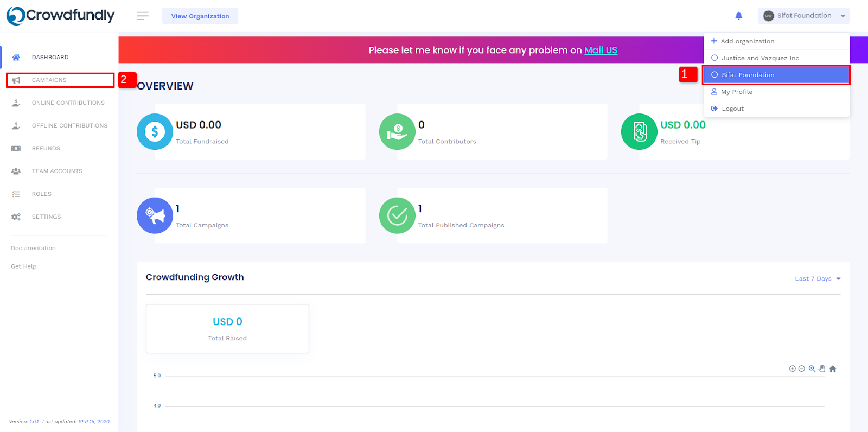
Task: Click the Total Contributors hand-coin icon
Action: tap(397, 132)
